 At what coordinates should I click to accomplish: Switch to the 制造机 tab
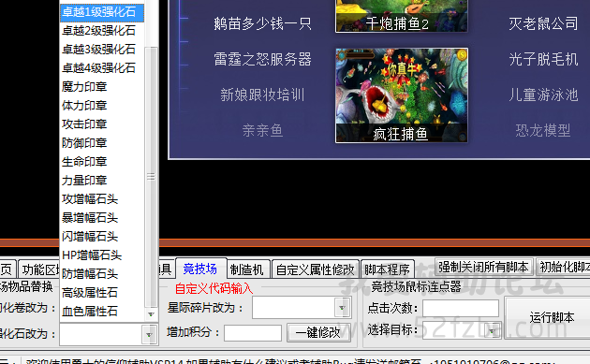point(247,269)
